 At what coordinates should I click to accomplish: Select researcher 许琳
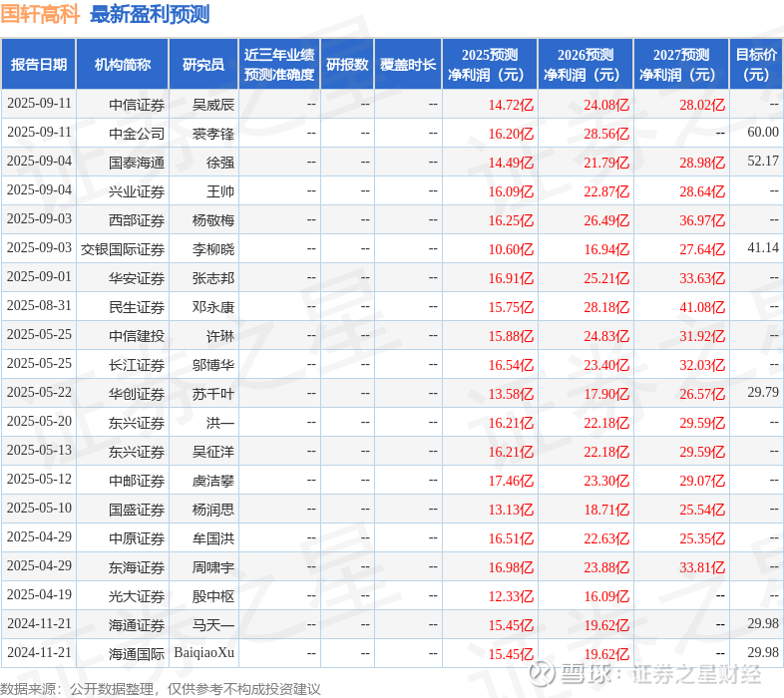click(x=220, y=336)
